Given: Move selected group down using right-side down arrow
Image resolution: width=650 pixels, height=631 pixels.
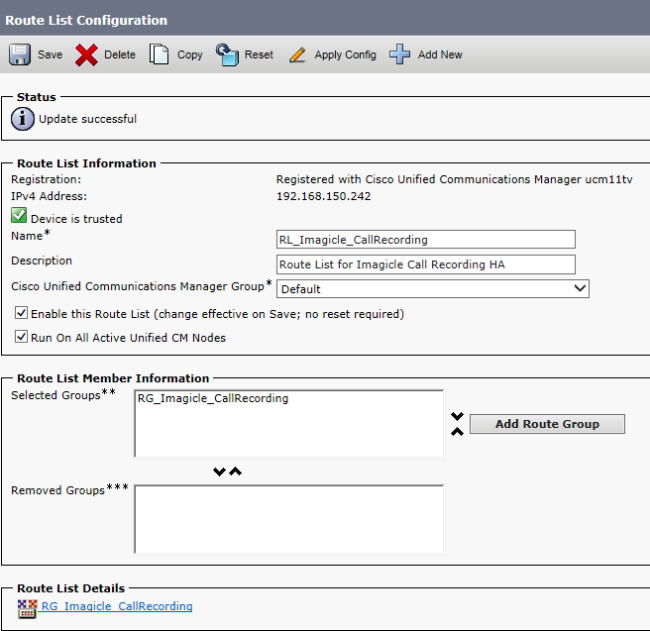Looking at the screenshot, I should tap(457, 416).
